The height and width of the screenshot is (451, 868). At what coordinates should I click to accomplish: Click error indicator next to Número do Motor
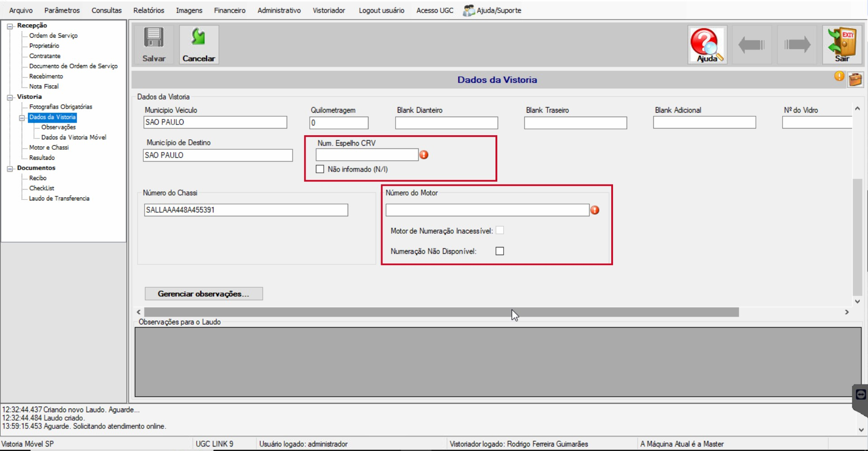point(595,210)
